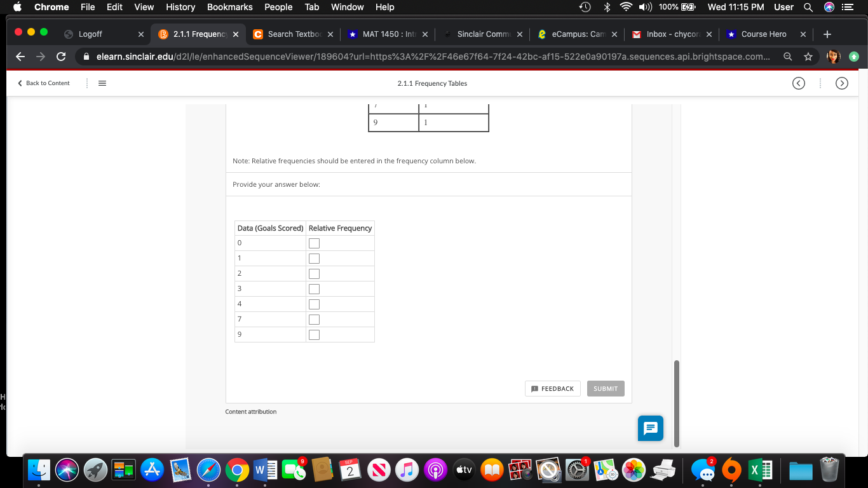Switch to the eCampus tab
Image resolution: width=868 pixels, height=488 pixels.
click(x=578, y=34)
